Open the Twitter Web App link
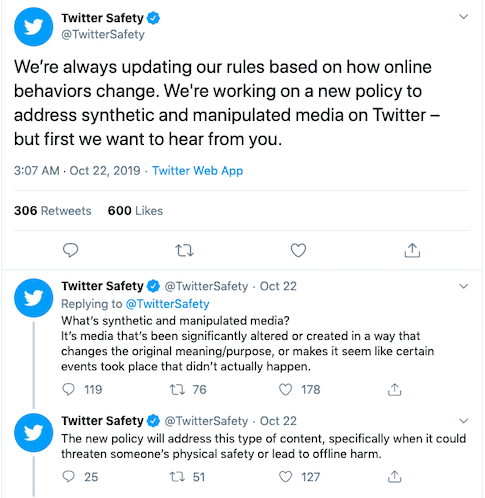Viewport: 485px width, 498px height. coord(198,171)
